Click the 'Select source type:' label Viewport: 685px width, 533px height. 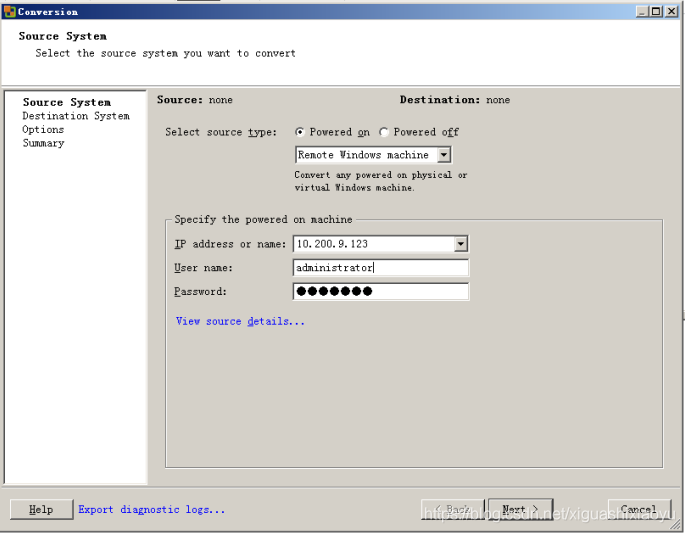[x=221, y=132]
